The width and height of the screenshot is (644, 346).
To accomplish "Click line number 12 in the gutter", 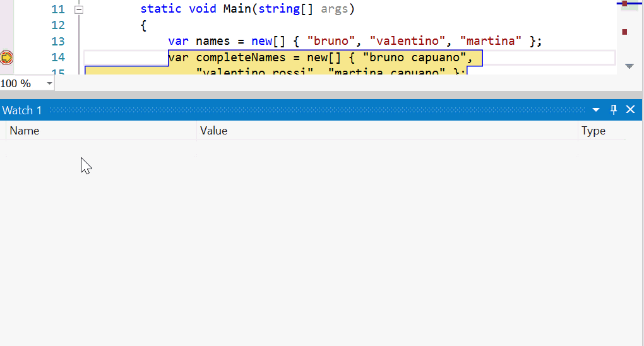I will tap(58, 25).
